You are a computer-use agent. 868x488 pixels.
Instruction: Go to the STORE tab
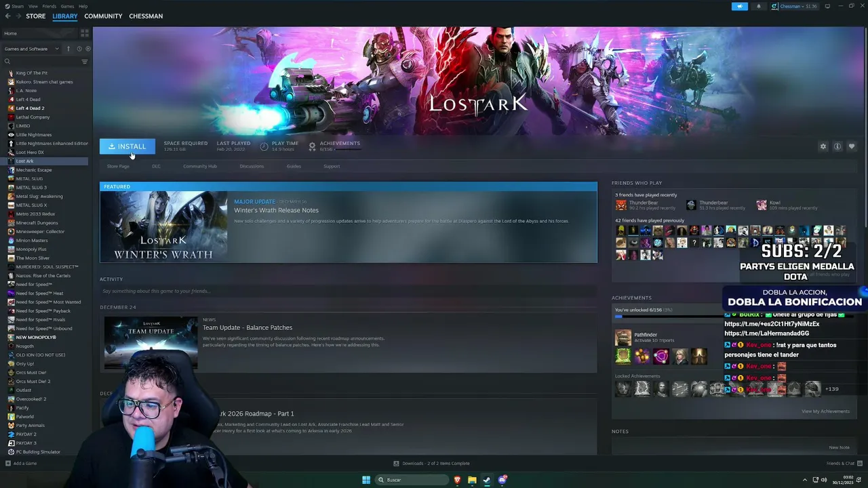point(35,16)
